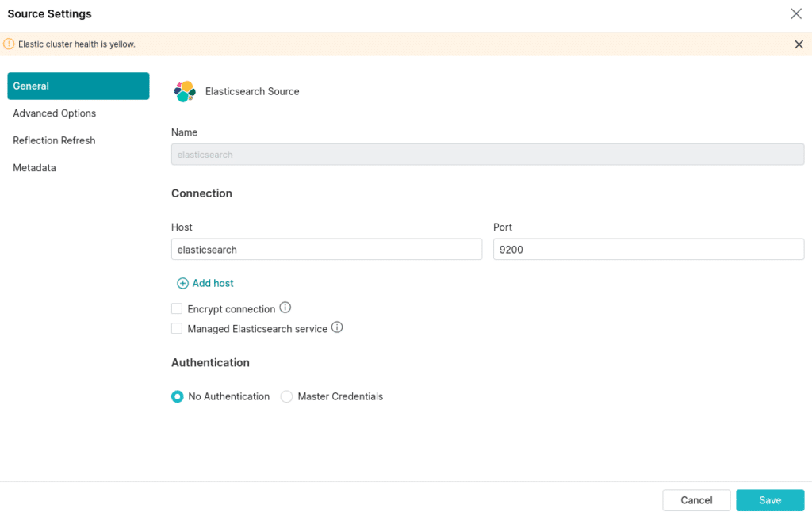Click the Elasticsearch logo icon
812x516 pixels.
(x=185, y=92)
